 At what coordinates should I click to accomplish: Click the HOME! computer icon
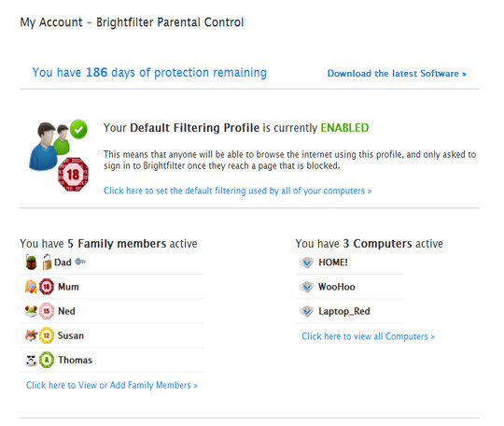[x=307, y=263]
